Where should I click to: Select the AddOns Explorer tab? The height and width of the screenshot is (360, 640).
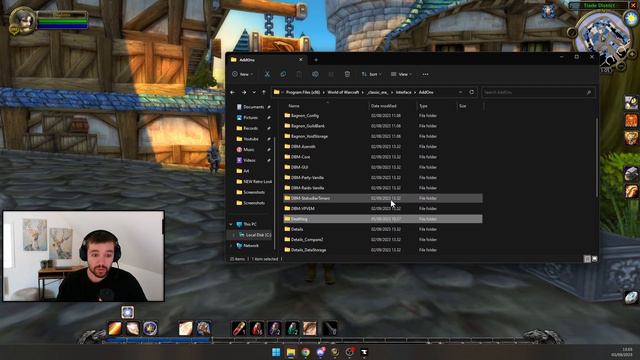[267, 60]
